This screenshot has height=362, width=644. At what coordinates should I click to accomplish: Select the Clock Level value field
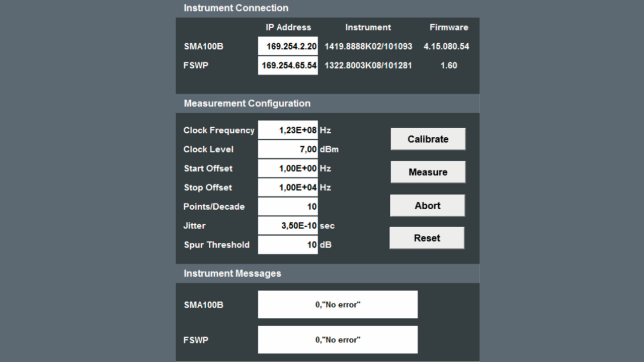pyautogui.click(x=288, y=149)
